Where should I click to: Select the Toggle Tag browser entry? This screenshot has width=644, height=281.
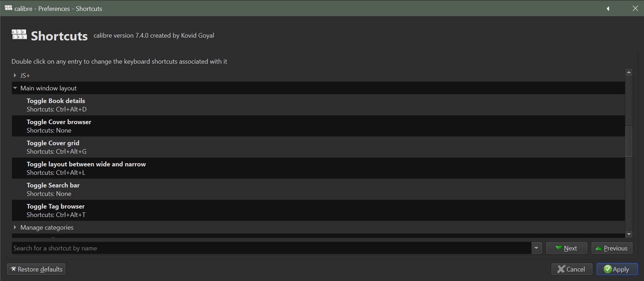[x=318, y=210]
